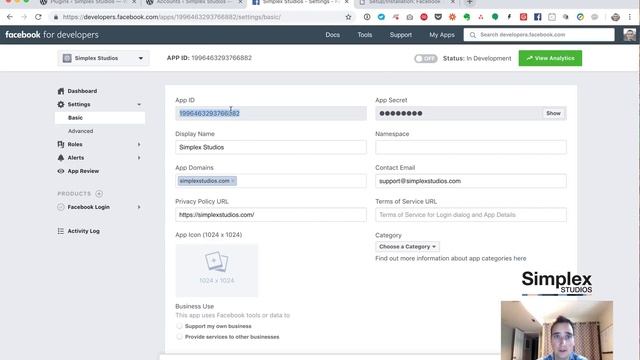Click the profile avatar in header
The image size is (640, 360).
629,35
